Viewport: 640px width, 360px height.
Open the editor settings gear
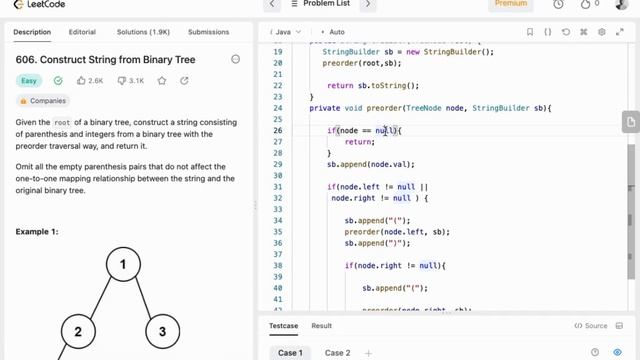602,32
